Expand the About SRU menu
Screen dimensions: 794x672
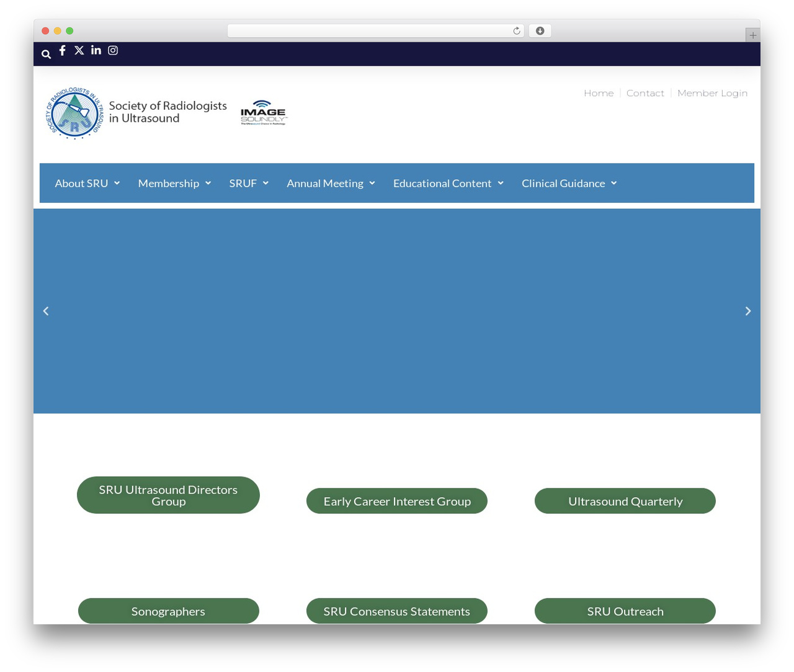(x=87, y=183)
